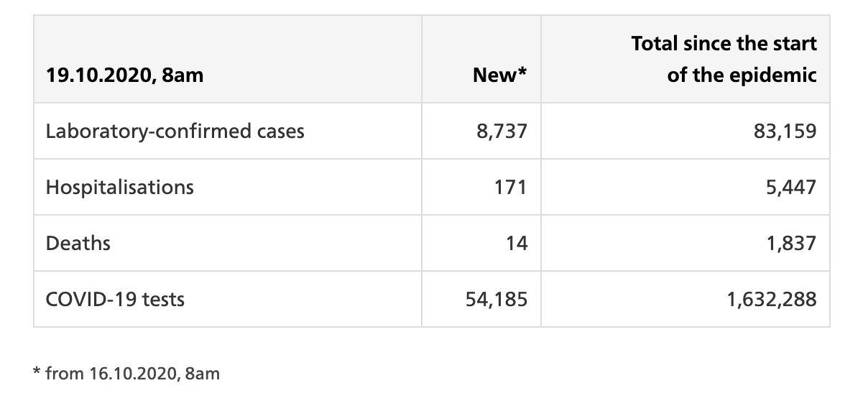Image resolution: width=868 pixels, height=401 pixels.
Task: Click the total tests value 1,632,288
Action: tap(773, 299)
